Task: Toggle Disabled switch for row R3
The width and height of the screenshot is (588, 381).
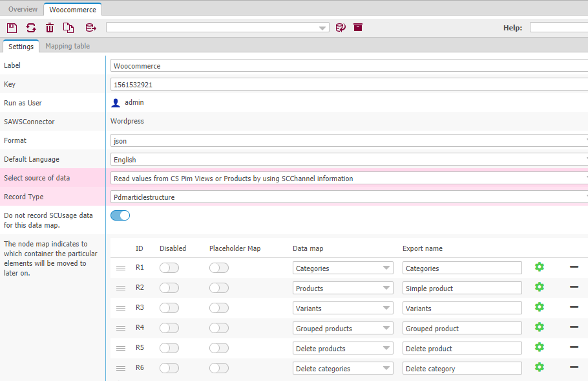Action: click(169, 308)
